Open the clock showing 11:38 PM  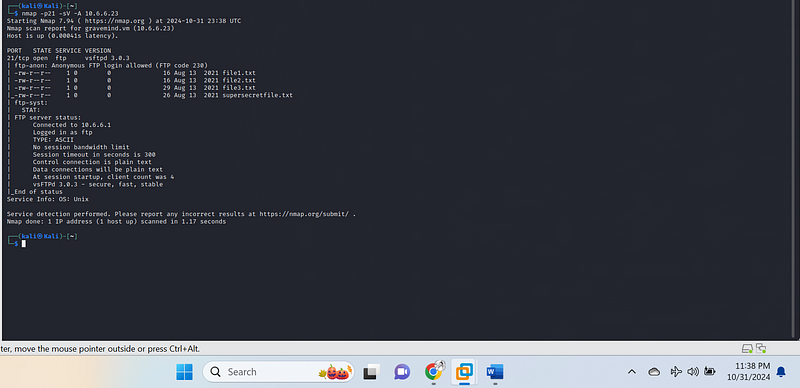[753, 372]
